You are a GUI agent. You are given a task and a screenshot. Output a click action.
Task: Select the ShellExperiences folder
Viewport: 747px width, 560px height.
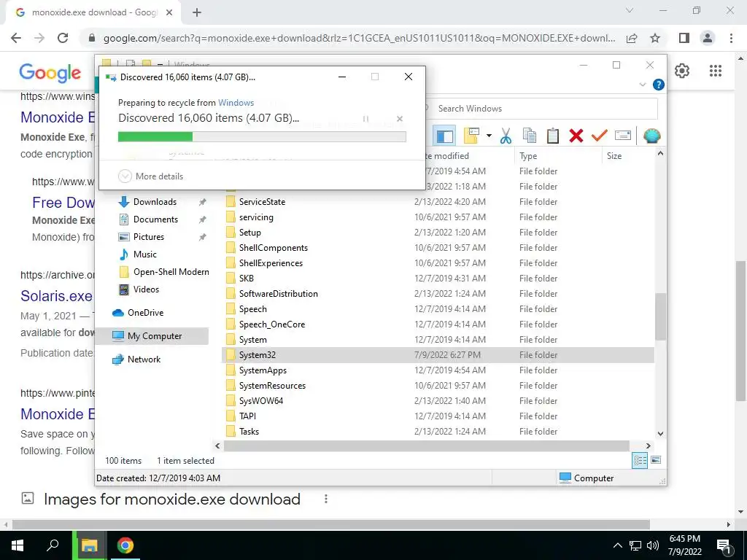point(271,262)
